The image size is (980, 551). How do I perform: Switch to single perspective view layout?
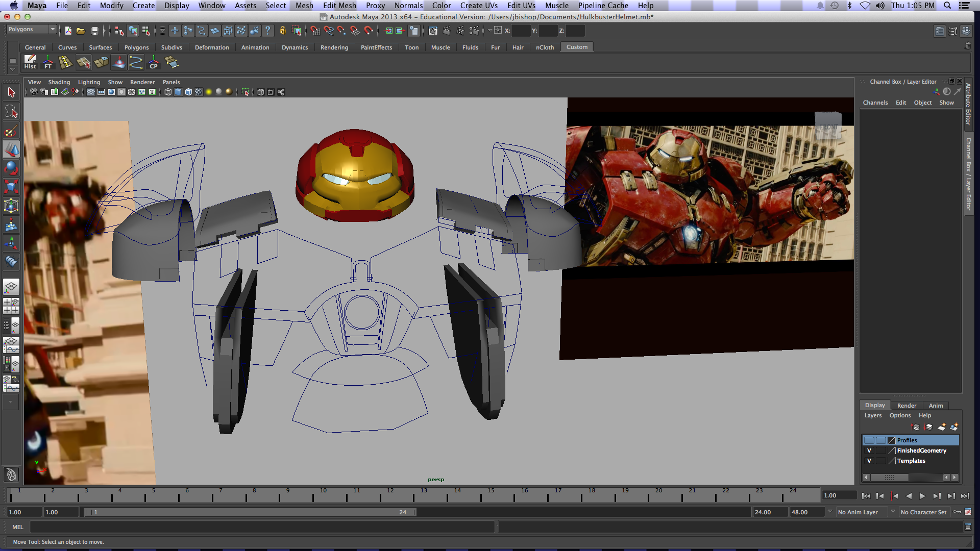(x=11, y=287)
